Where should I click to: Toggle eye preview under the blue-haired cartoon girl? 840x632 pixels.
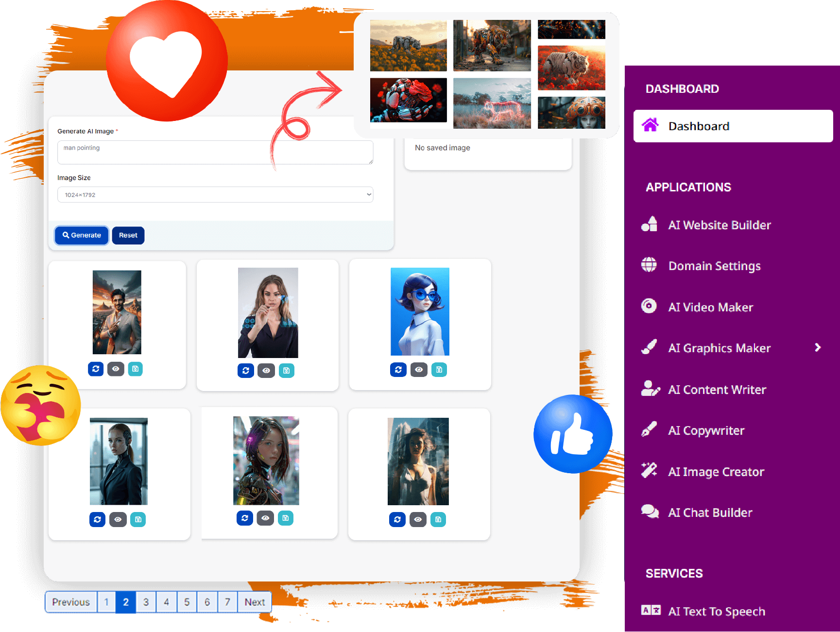pyautogui.click(x=419, y=370)
